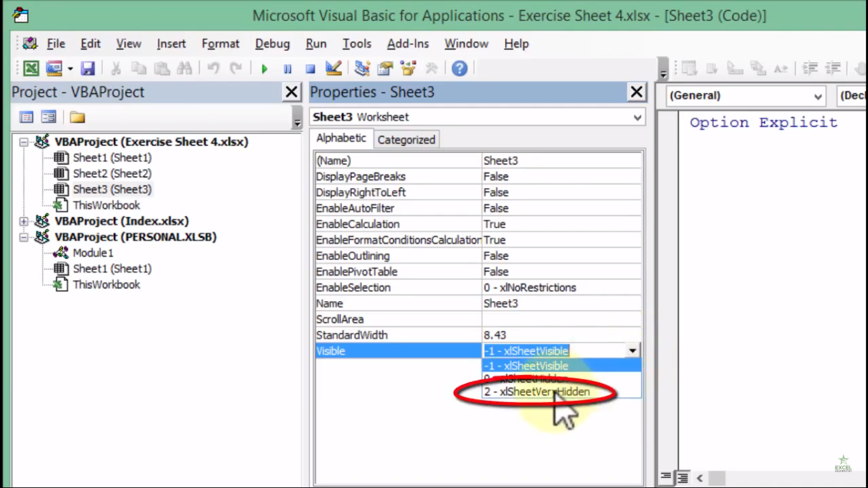Click the Insert UserForm toolbar icon

click(54, 68)
